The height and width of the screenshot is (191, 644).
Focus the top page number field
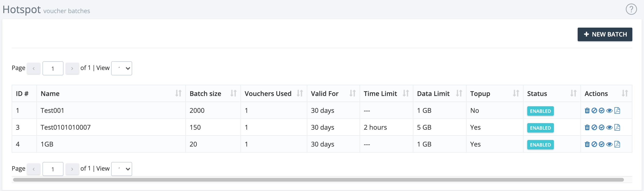53,68
